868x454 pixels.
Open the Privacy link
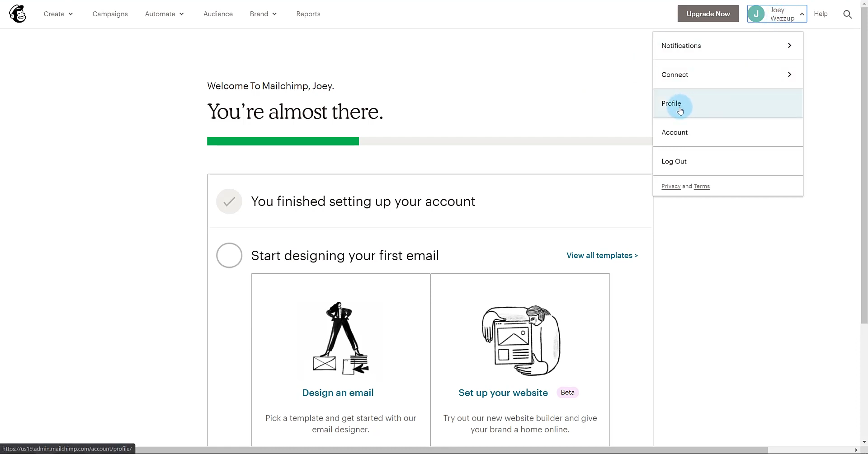[671, 187]
